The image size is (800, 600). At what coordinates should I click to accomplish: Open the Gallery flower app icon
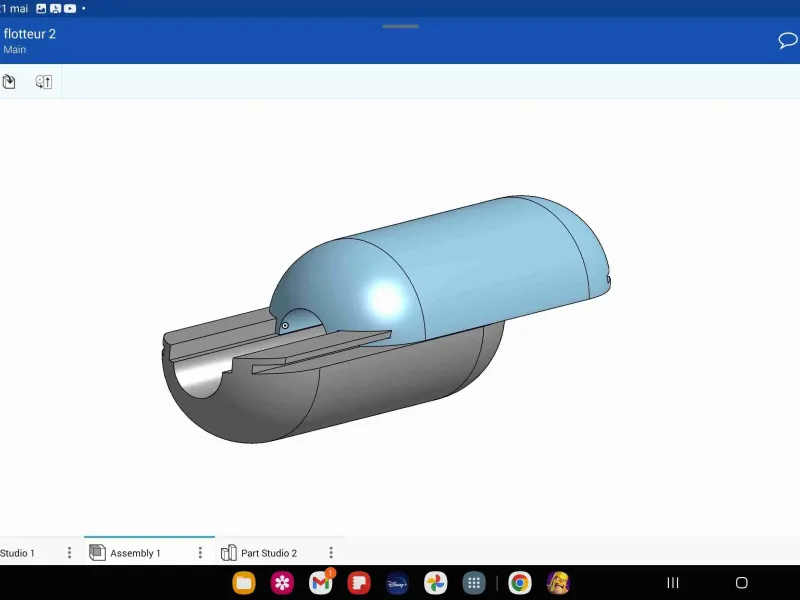tap(282, 583)
